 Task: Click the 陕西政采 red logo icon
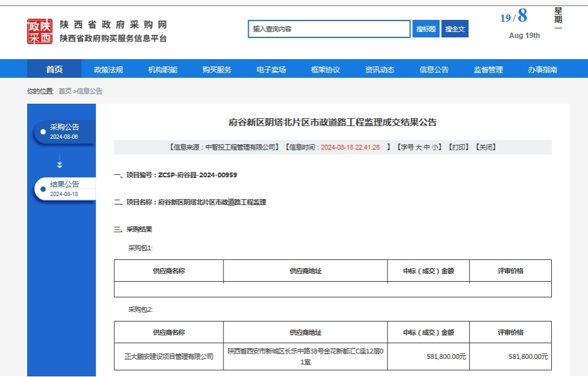(x=40, y=31)
